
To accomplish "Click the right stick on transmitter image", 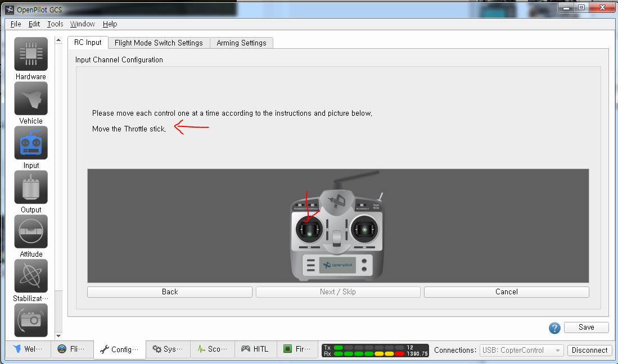I will (x=364, y=229).
